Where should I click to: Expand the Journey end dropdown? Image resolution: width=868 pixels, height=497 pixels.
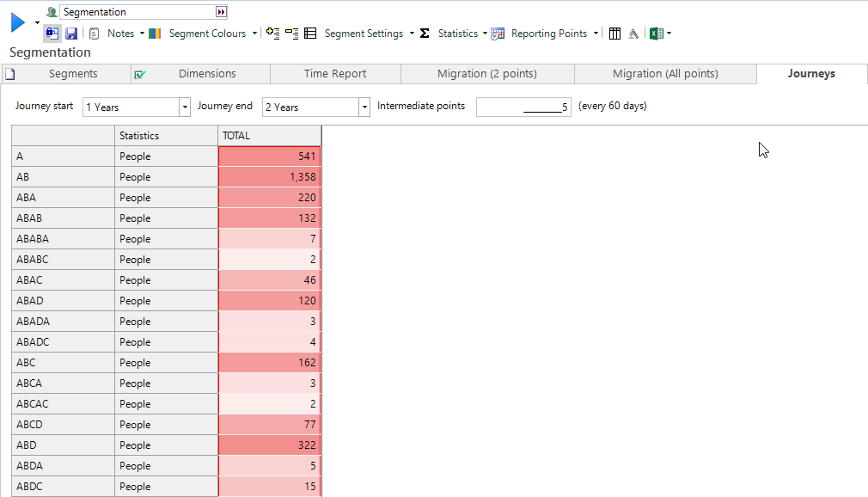pos(364,107)
